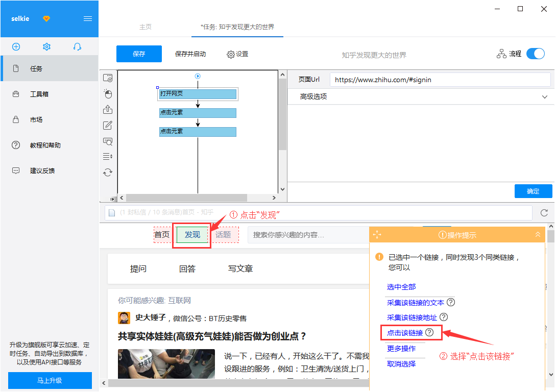Select the captcha recognition tool icon

pyautogui.click(x=108, y=141)
